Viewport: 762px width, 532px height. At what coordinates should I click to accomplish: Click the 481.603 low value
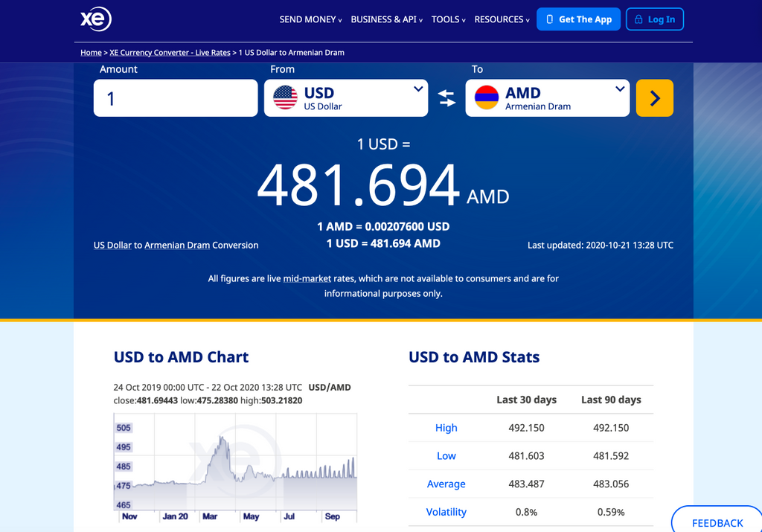tap(526, 455)
